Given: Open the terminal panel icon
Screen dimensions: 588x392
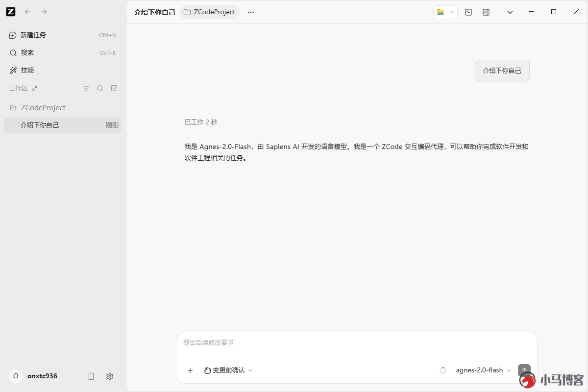Looking at the screenshot, I should pos(468,12).
